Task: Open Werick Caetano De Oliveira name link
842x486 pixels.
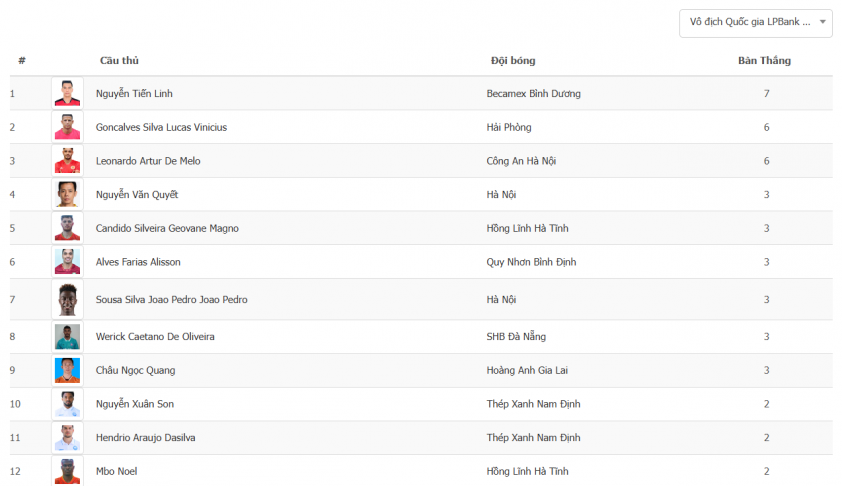Action: click(x=155, y=337)
